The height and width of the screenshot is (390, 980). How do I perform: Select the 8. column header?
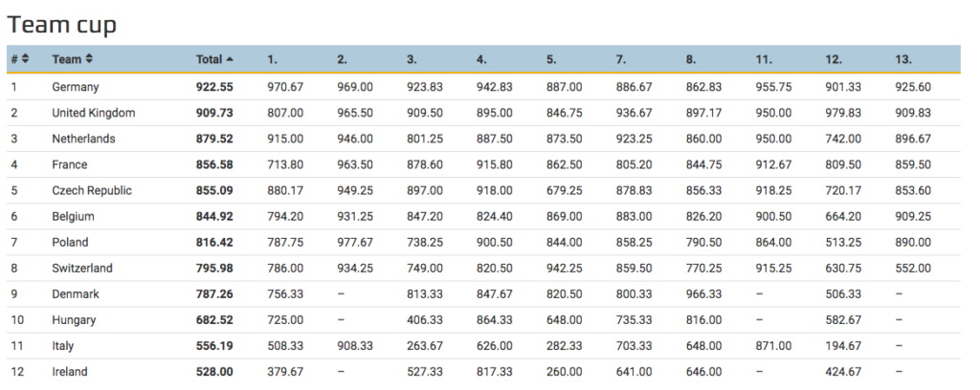pos(692,59)
